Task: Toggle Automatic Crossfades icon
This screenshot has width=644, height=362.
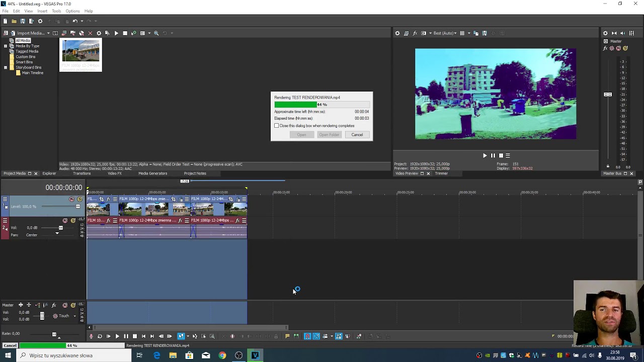Action: pyautogui.click(x=316, y=336)
